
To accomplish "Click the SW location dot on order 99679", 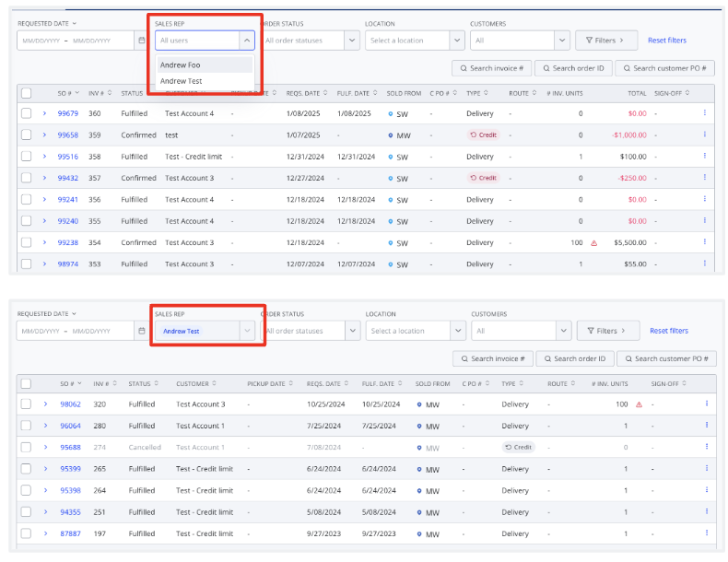I will [391, 113].
